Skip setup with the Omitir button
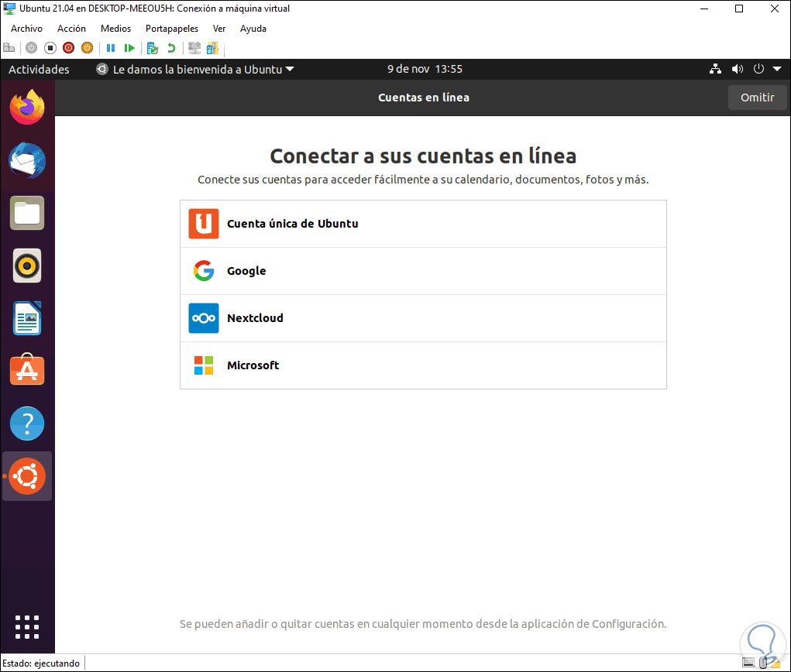The image size is (791, 672). (757, 98)
